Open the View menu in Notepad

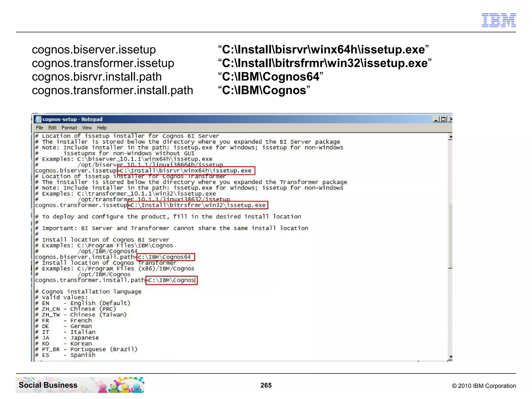[x=87, y=128]
